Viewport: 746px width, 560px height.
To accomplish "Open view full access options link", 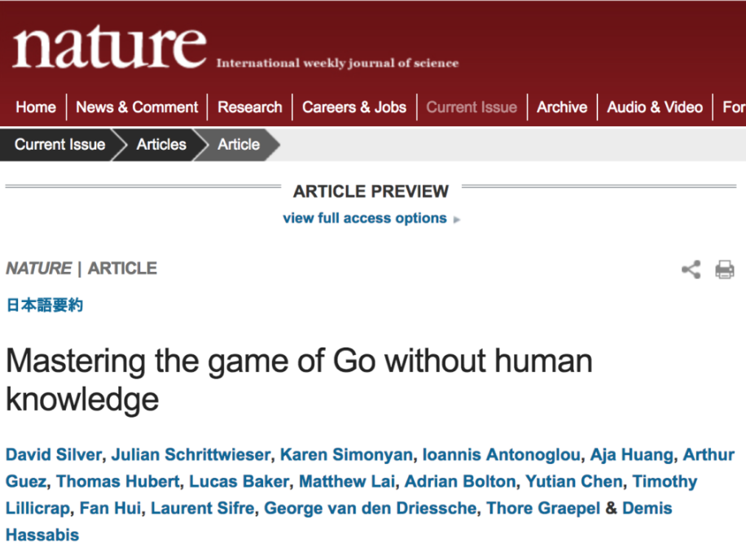I will 365,218.
